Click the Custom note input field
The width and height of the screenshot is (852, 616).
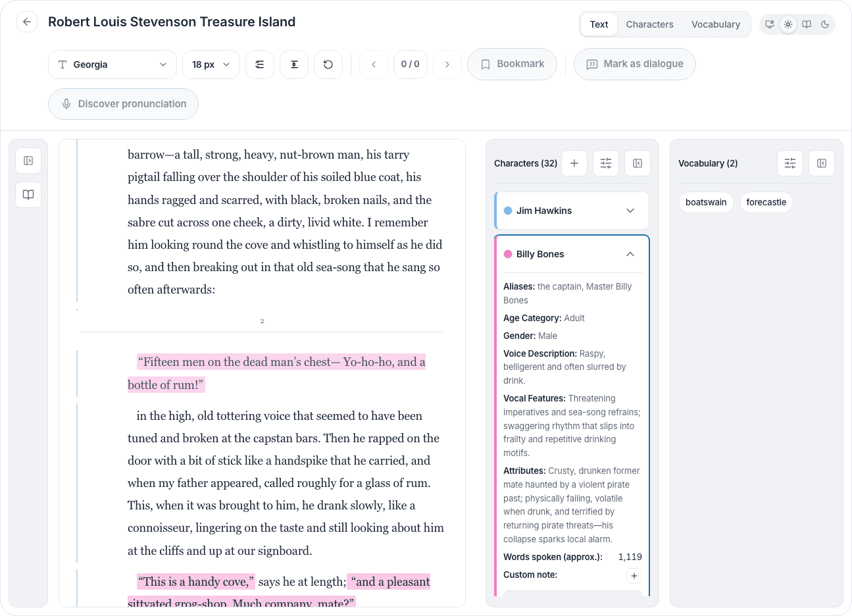(x=572, y=594)
